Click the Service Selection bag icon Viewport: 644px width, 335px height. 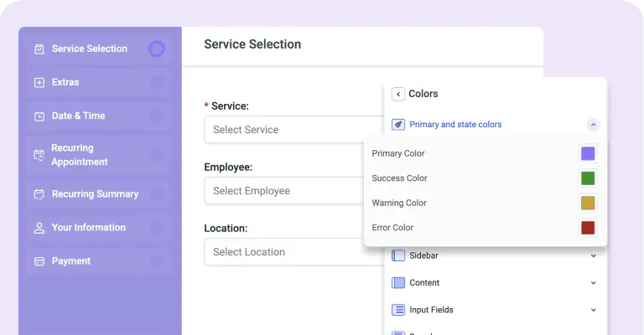point(39,49)
